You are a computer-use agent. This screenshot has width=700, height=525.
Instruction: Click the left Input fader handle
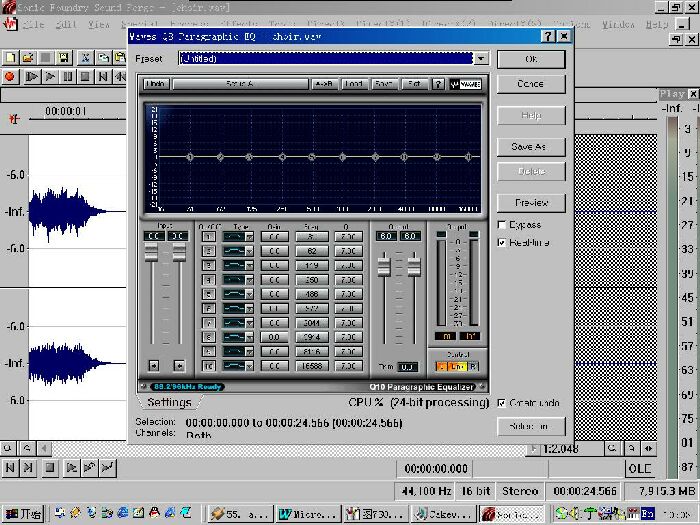point(151,253)
